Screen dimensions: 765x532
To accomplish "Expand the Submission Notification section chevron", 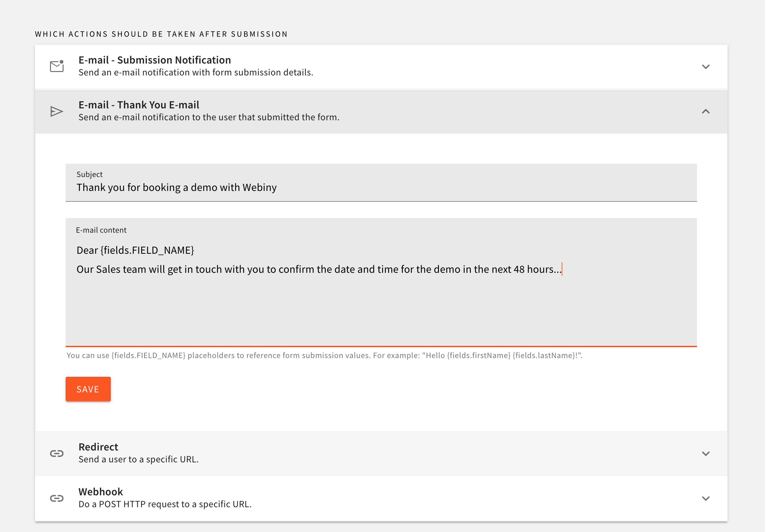I will pyautogui.click(x=705, y=67).
